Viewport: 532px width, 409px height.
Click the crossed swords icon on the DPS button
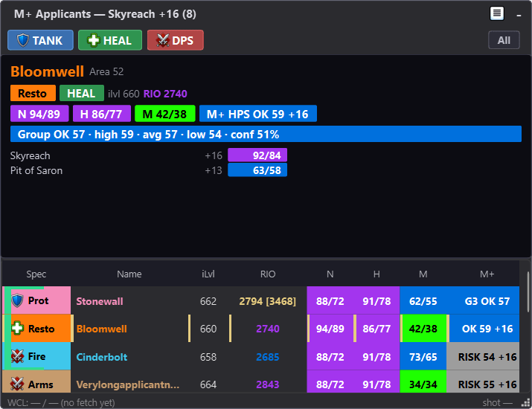[163, 40]
